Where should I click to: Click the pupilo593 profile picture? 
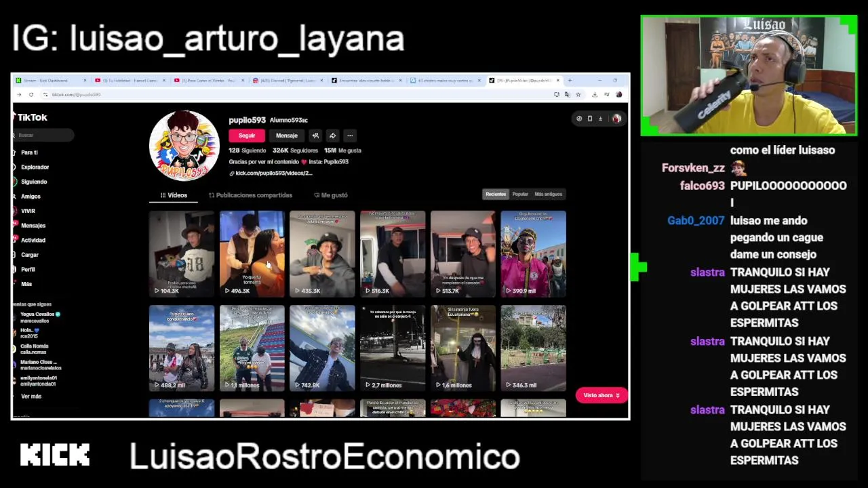click(184, 146)
